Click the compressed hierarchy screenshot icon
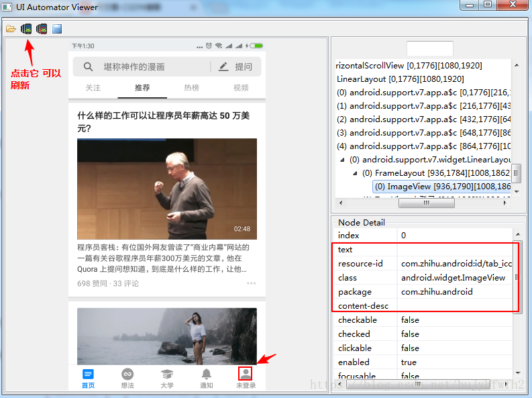The image size is (532, 398). point(42,29)
